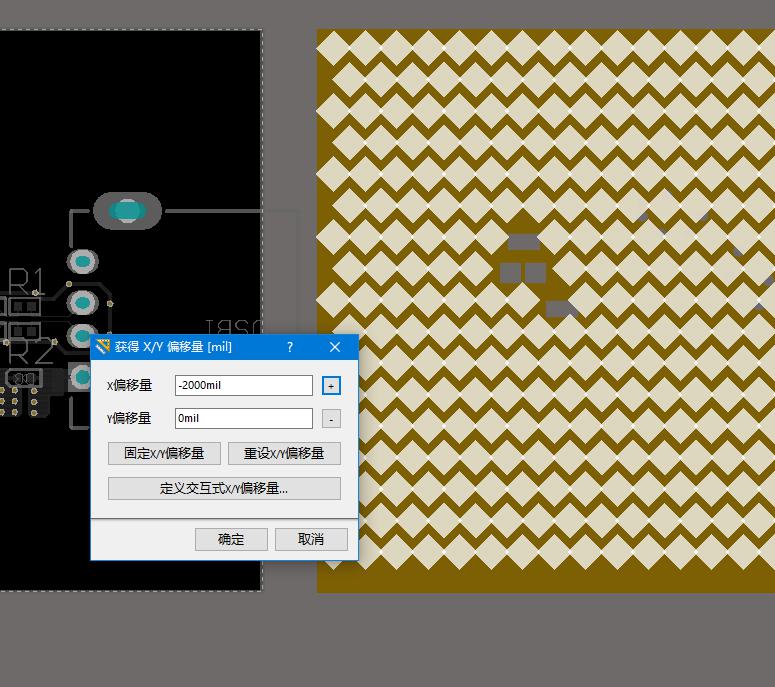Click the wide grey pad on gold board
775x687 pixels.
(523, 242)
